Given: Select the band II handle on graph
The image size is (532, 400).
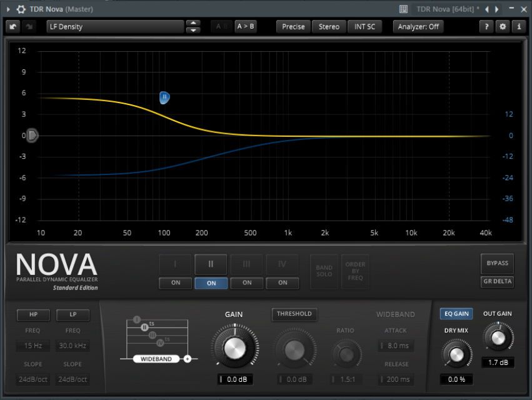Looking at the screenshot, I should coord(164,97).
